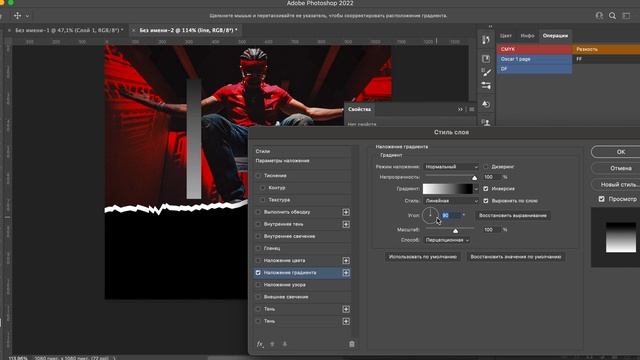Click Восстановить выравнивание button
This screenshot has width=640, height=360.
[x=513, y=216]
